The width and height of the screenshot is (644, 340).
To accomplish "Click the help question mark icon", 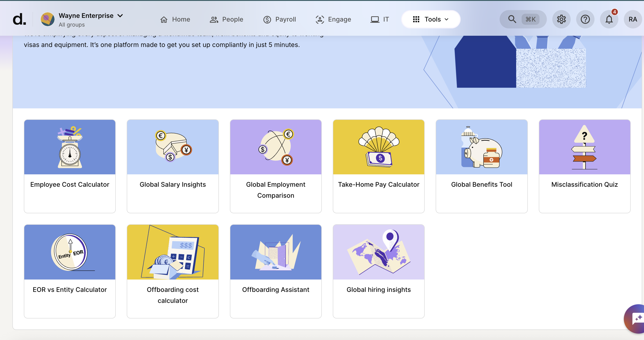I will tap(585, 19).
